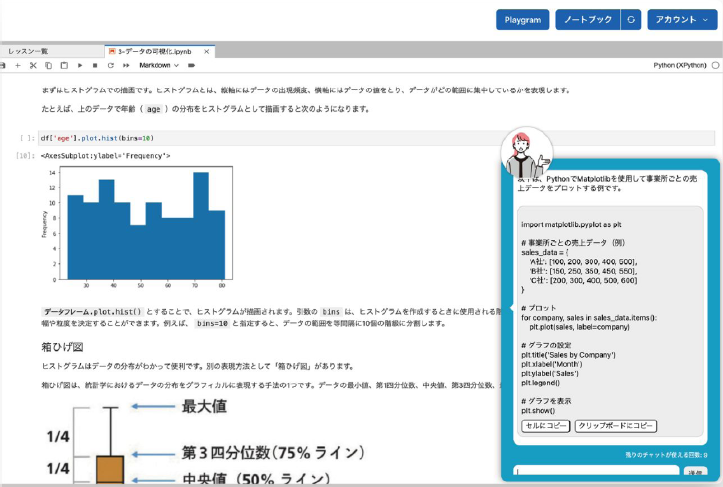Viewport: 723px width, 487px height.
Task: Restart the kernel with circular arrow icon
Action: pyautogui.click(x=110, y=65)
